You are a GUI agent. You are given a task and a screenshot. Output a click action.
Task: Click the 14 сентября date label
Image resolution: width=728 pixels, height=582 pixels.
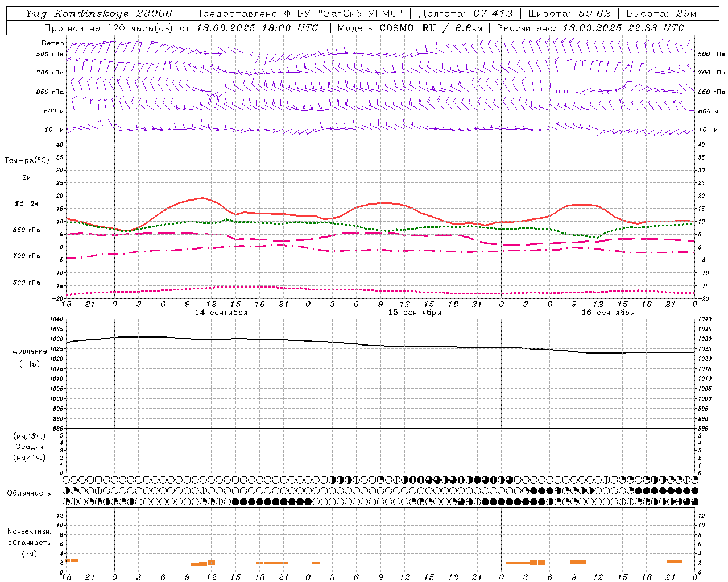coord(221,312)
